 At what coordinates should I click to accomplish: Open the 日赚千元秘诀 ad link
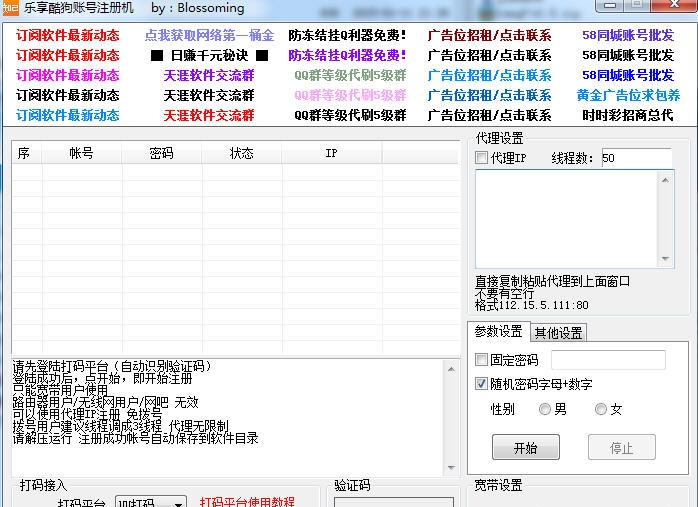tap(209, 55)
